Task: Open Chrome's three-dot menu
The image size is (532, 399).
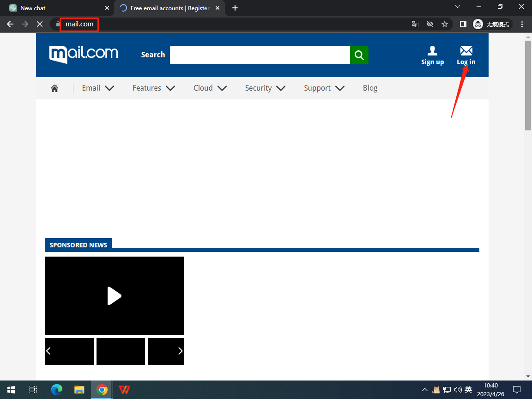Action: 522,24
